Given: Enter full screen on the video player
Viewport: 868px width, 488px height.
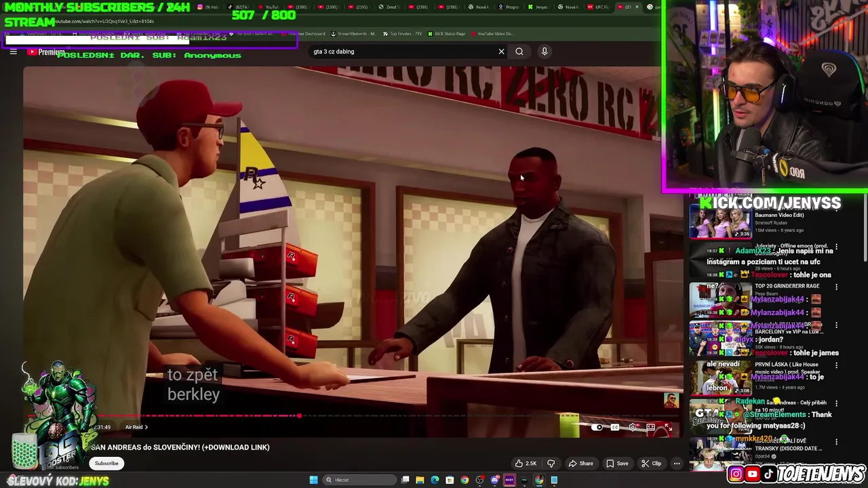Looking at the screenshot, I should 668,427.
